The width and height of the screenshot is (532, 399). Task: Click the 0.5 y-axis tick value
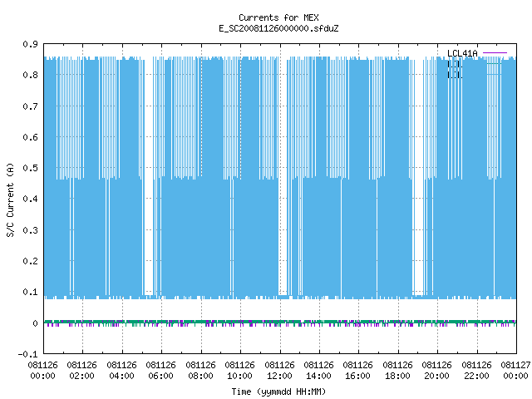tap(30, 168)
